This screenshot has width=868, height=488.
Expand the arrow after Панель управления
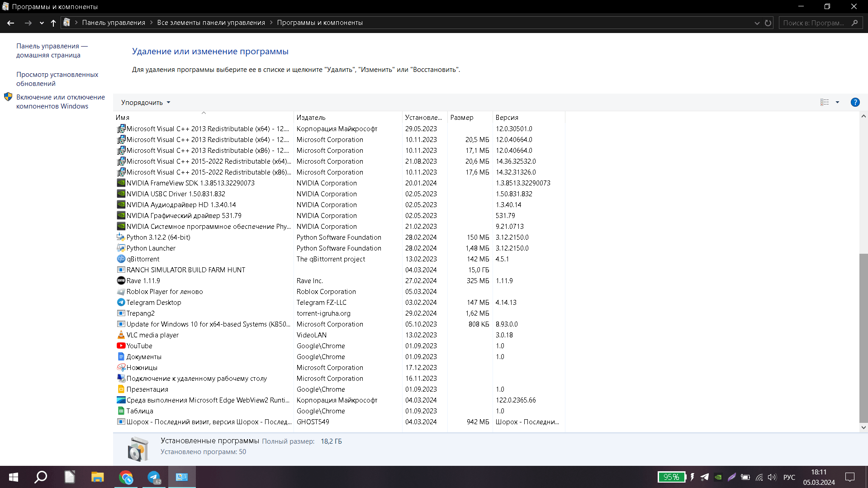pos(152,23)
